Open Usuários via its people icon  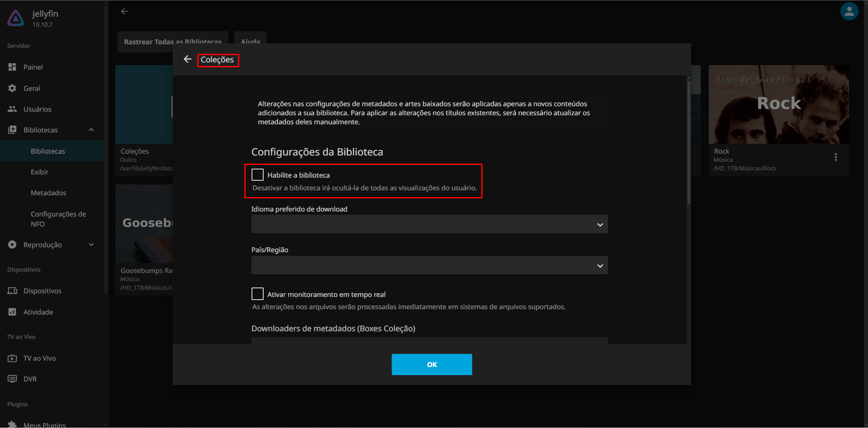point(12,109)
